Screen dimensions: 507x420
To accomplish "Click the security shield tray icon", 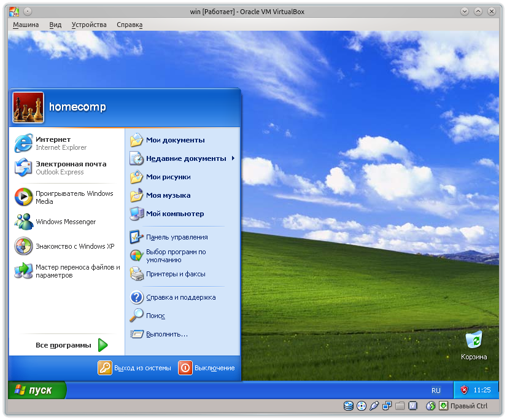I will [x=465, y=390].
